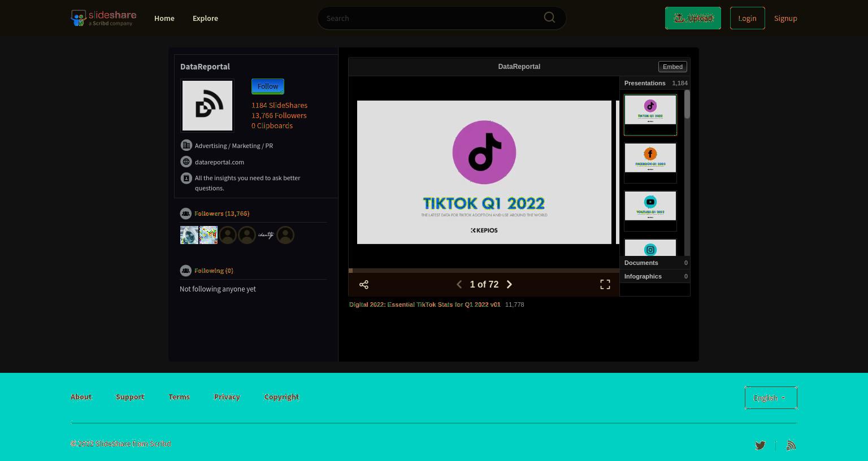Viewport: 868px width, 461px height.
Task: Click the about description icon
Action: [x=186, y=178]
